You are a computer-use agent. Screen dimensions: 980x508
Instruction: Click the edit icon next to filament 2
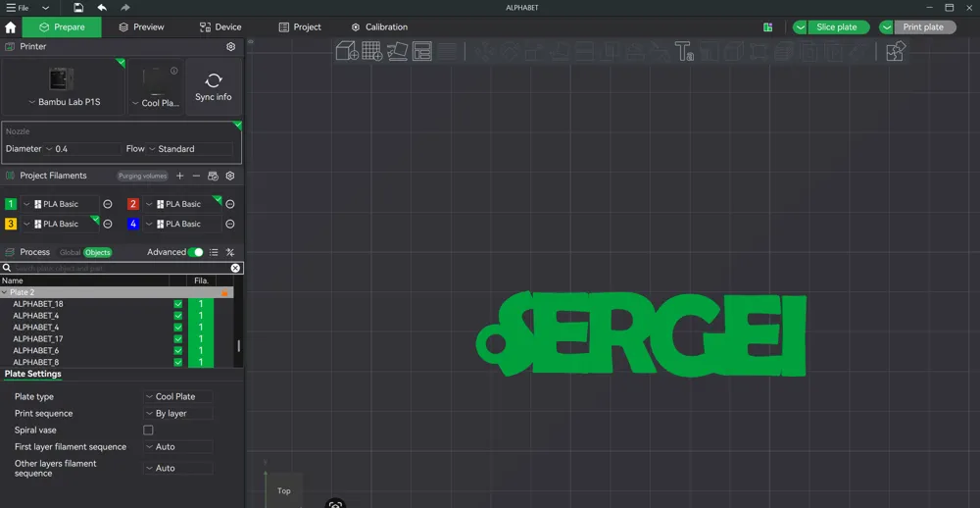click(230, 204)
